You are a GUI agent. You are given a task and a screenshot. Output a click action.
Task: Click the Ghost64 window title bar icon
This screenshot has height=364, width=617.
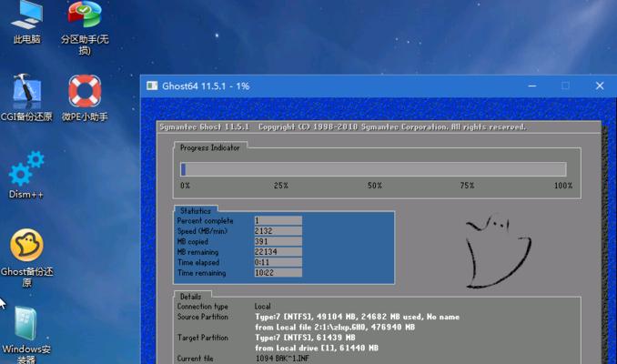152,86
